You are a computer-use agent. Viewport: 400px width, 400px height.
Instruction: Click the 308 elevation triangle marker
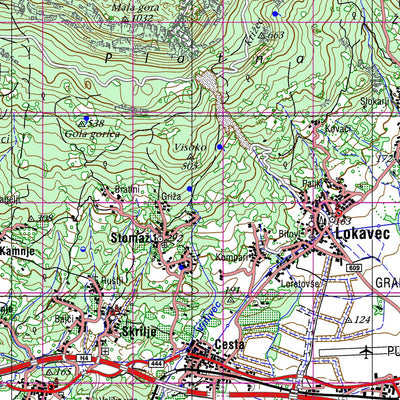coord(32,219)
